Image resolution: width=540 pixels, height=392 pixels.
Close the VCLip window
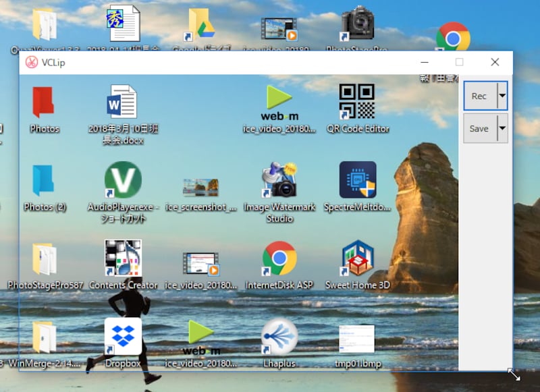pyautogui.click(x=495, y=62)
